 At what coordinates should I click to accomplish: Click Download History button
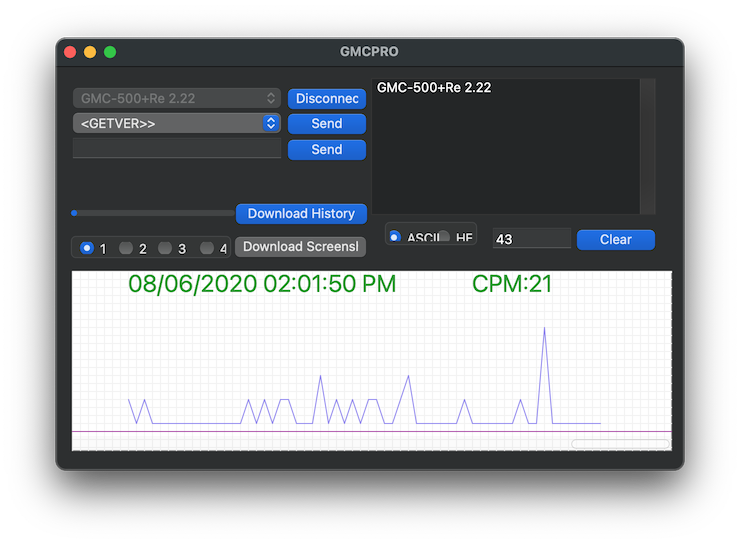click(x=301, y=214)
